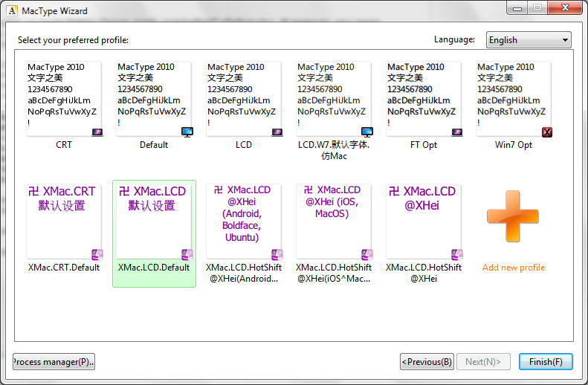Click the LCD.W7.默认字体.仿Mac label text
Screen dimensions: 588x385
point(334,150)
